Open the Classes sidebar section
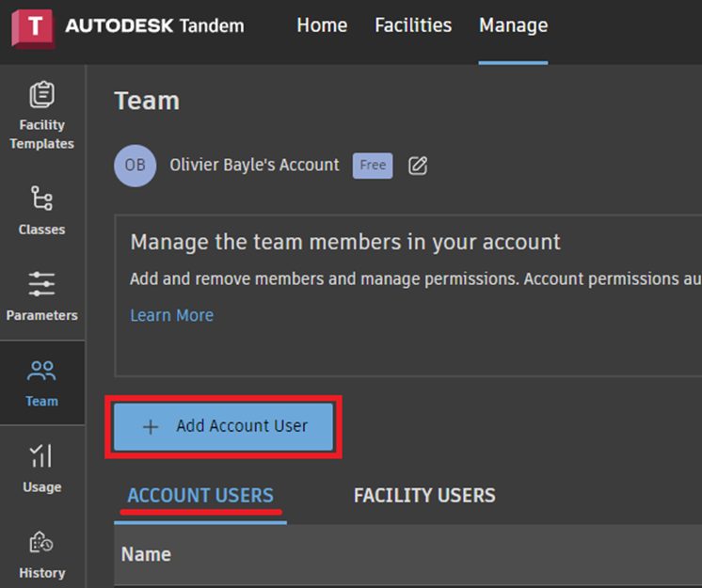The image size is (702, 588). coord(41,211)
